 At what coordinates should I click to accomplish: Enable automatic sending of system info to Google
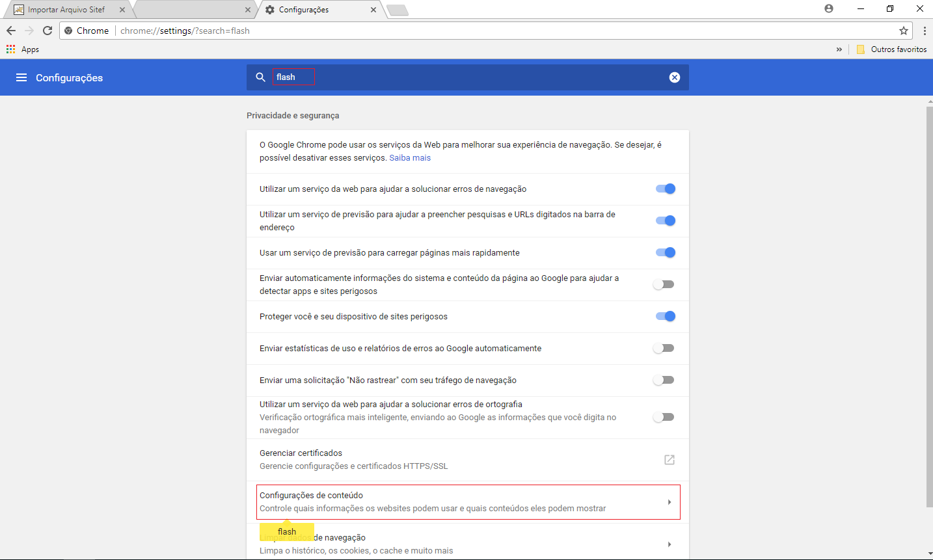(664, 284)
